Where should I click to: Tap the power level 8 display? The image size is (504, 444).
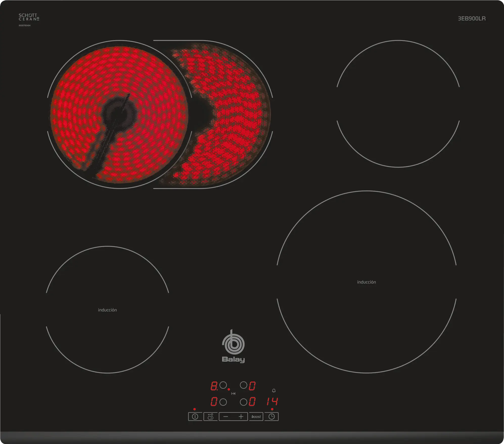(x=214, y=386)
